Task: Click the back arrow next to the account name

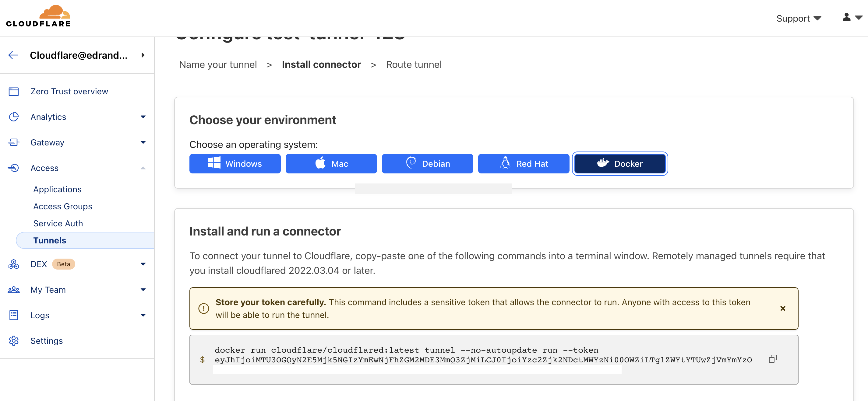Action: (x=13, y=55)
